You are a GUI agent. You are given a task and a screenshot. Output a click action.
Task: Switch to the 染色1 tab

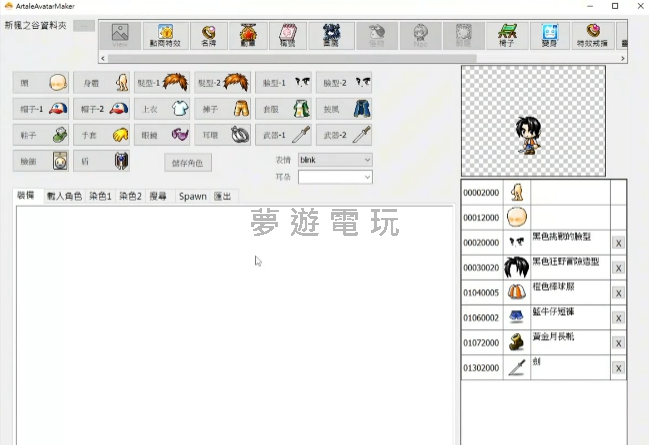[x=101, y=196]
